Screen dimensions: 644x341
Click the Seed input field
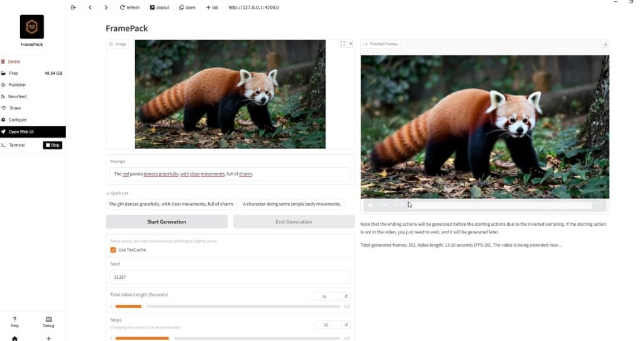tap(230, 277)
